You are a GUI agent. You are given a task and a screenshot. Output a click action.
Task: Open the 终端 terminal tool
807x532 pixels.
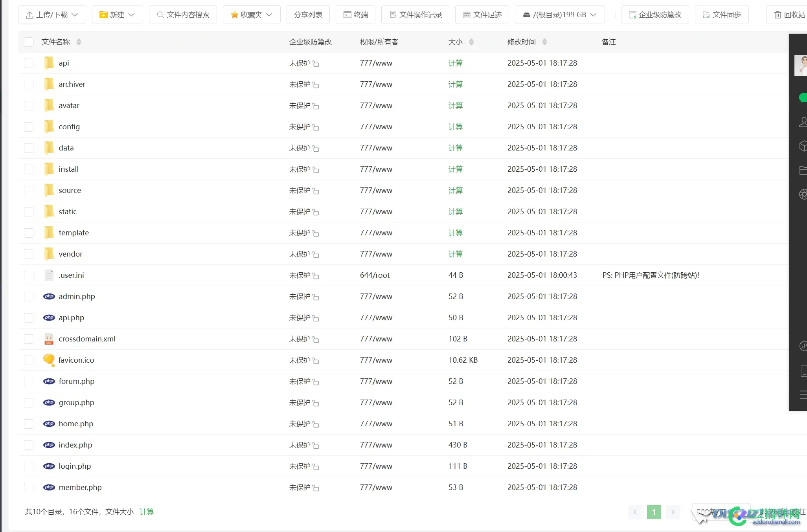(355, 15)
